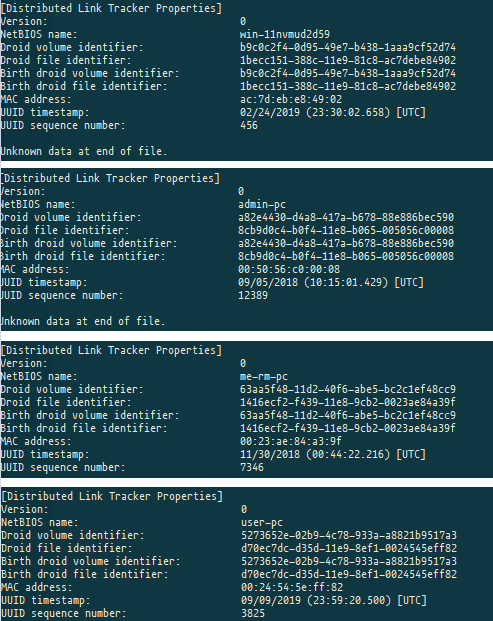Click MAC address 00:50:56:c0:00:08
The image size is (493, 621).
click(x=289, y=269)
